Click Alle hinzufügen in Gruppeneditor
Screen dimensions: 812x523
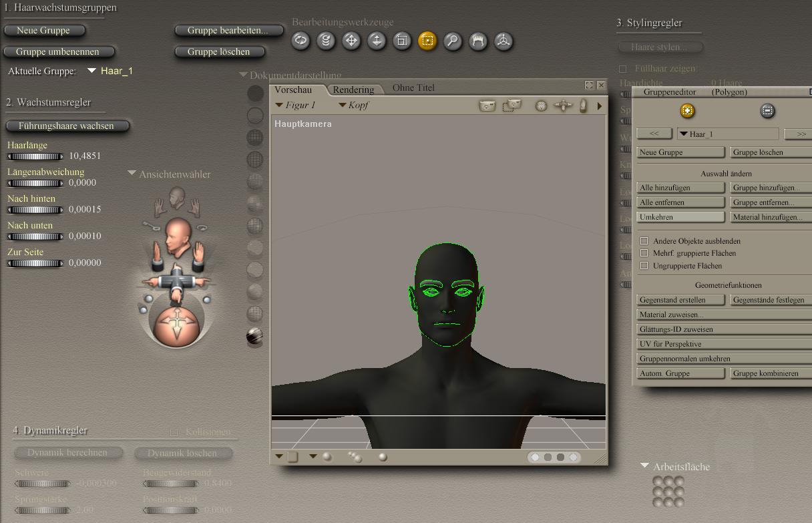[x=681, y=188]
